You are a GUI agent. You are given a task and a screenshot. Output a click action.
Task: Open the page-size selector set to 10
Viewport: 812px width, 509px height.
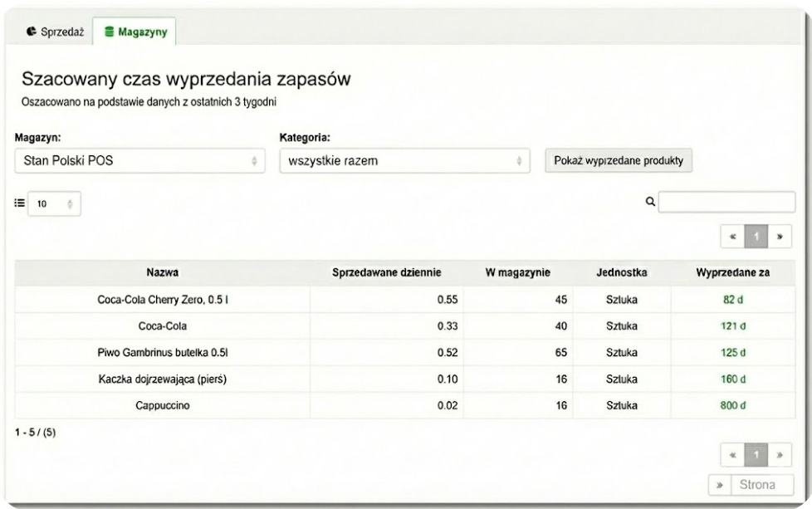56,202
